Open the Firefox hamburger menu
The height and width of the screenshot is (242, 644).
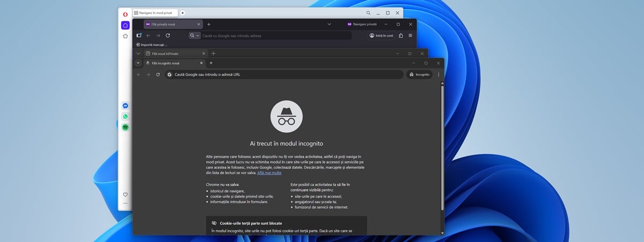click(x=411, y=35)
